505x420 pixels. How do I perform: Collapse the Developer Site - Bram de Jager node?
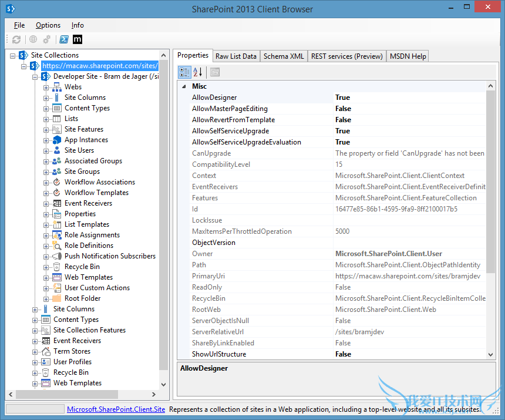point(35,78)
